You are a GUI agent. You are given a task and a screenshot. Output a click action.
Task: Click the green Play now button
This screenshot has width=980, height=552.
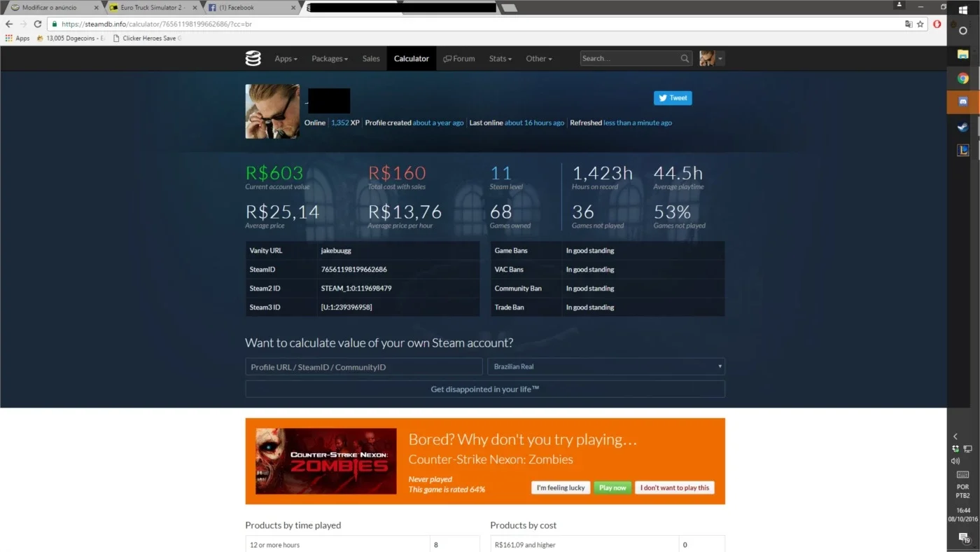click(x=612, y=488)
